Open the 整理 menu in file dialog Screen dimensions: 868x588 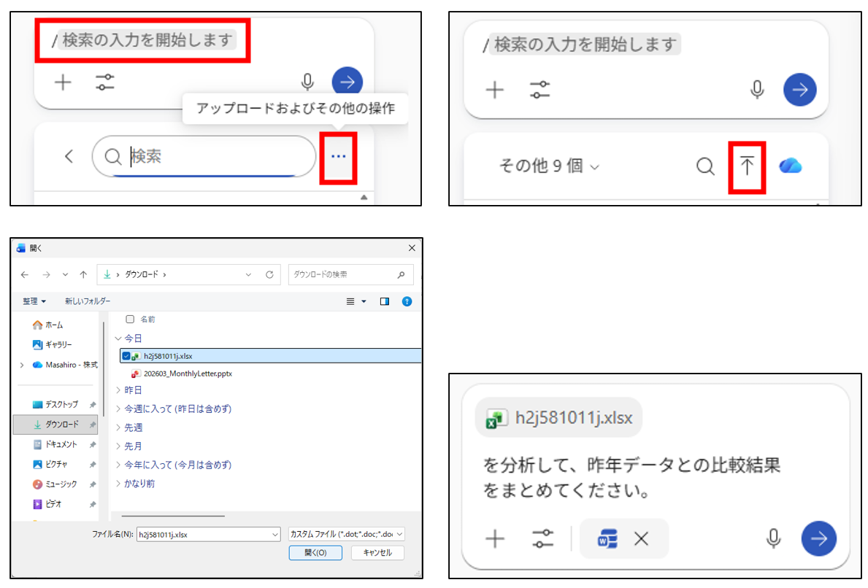point(34,301)
